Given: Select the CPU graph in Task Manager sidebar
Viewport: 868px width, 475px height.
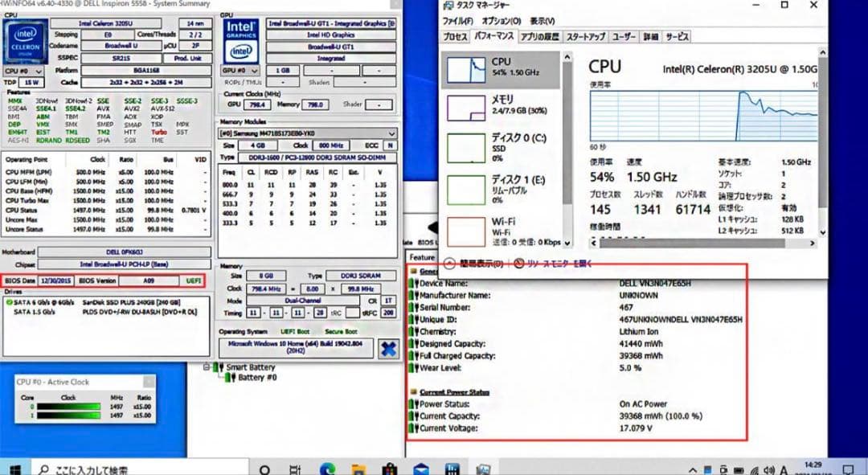Looking at the screenshot, I should coord(501,70).
